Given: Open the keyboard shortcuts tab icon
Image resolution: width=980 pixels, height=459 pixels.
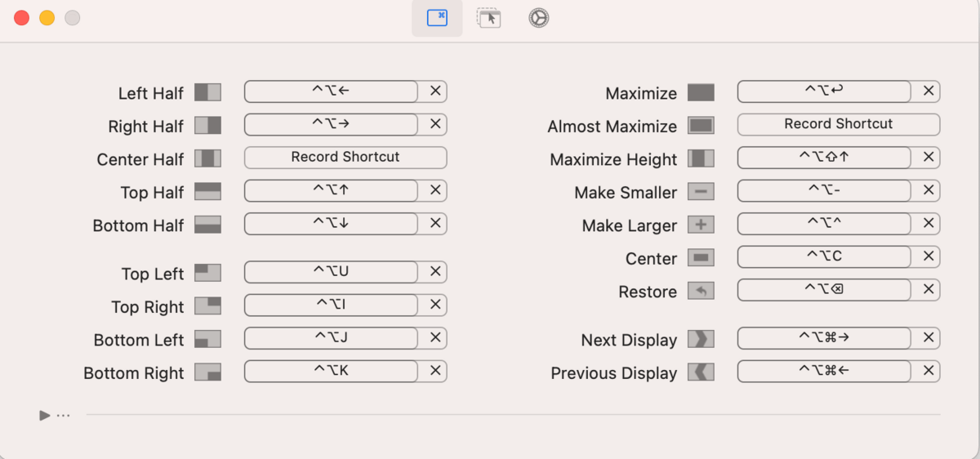Looking at the screenshot, I should (437, 18).
